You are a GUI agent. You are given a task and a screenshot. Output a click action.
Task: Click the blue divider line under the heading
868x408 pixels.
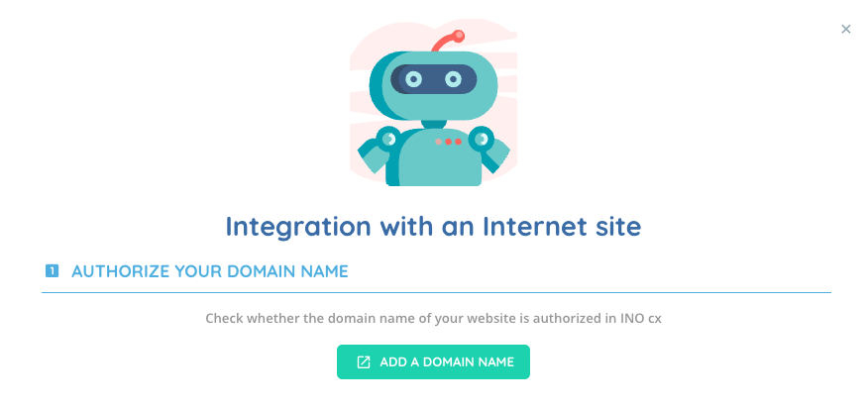(436, 292)
